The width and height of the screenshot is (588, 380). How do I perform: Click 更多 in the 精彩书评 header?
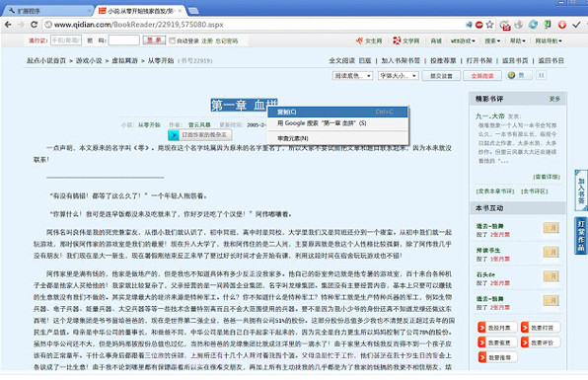pos(554,99)
